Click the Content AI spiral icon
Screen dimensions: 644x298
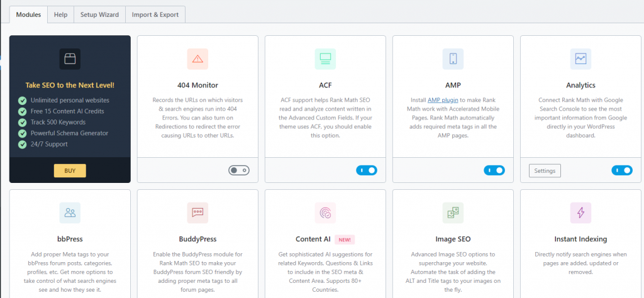325,213
